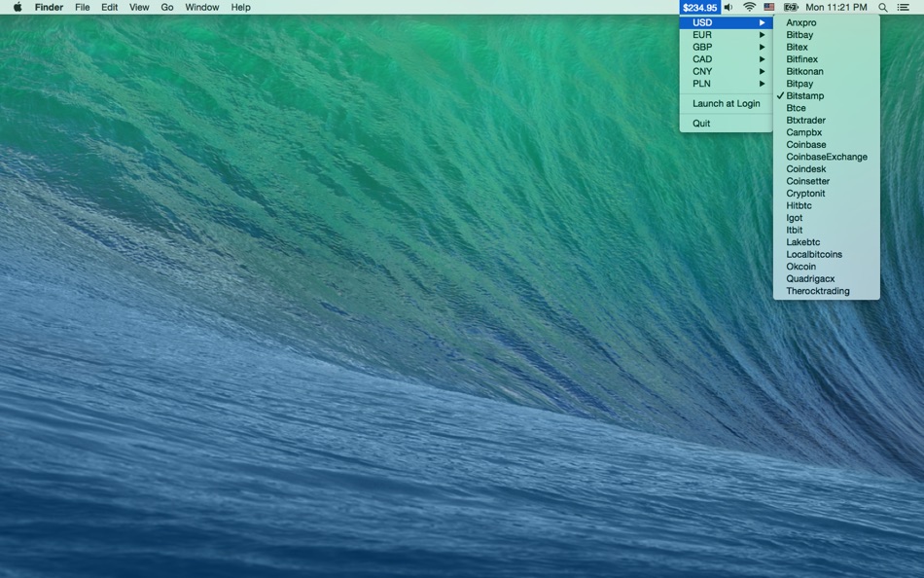Choose Campbx from the exchange list
Image resolution: width=924 pixels, height=578 pixels.
pos(826,132)
